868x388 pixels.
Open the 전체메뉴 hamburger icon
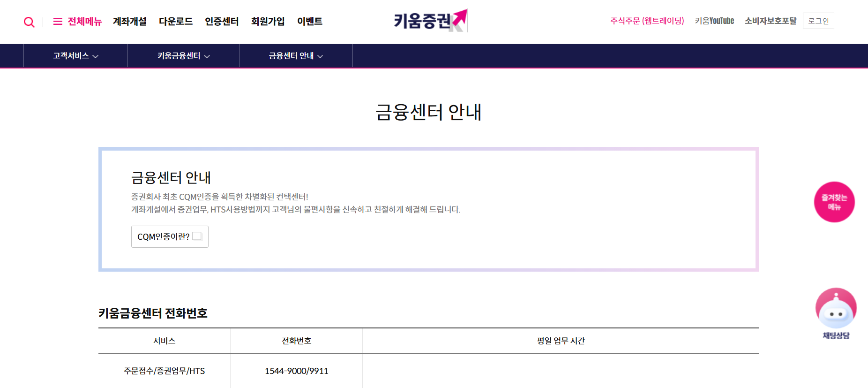point(58,22)
